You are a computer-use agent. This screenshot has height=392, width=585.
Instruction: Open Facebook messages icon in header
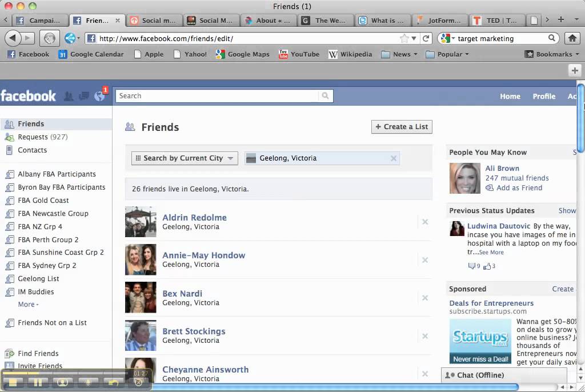[x=84, y=97]
